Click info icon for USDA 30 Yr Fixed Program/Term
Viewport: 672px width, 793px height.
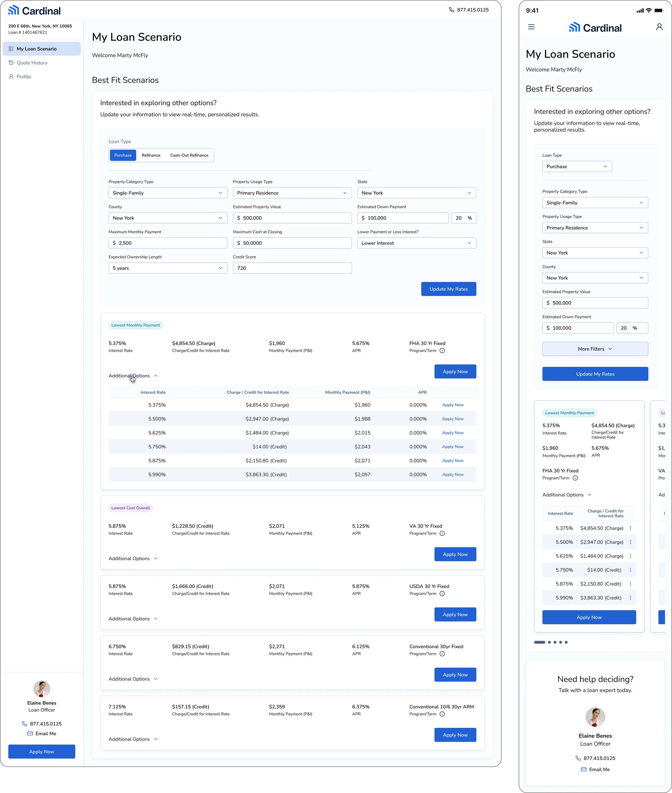point(442,594)
